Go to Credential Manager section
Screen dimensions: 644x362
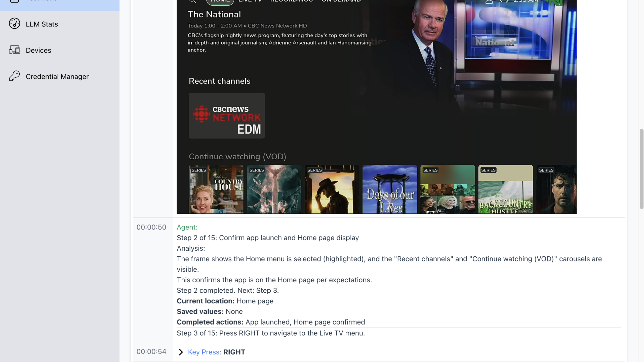click(57, 76)
